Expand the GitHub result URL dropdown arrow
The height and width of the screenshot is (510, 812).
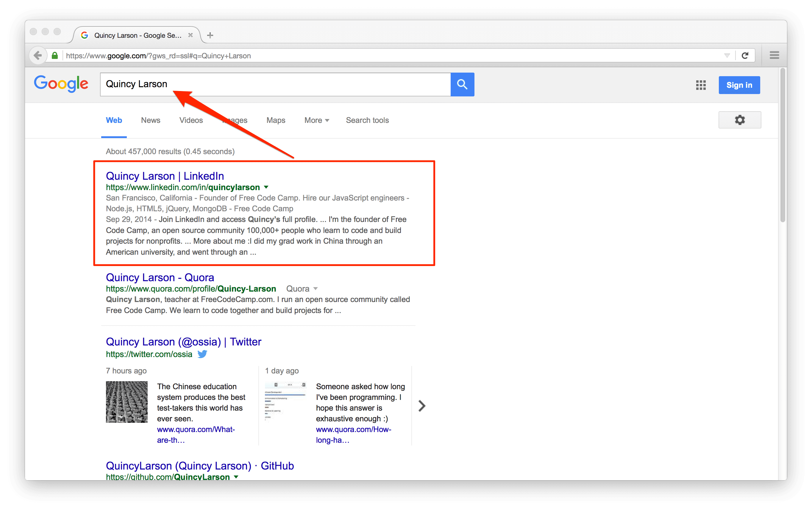coord(236,477)
